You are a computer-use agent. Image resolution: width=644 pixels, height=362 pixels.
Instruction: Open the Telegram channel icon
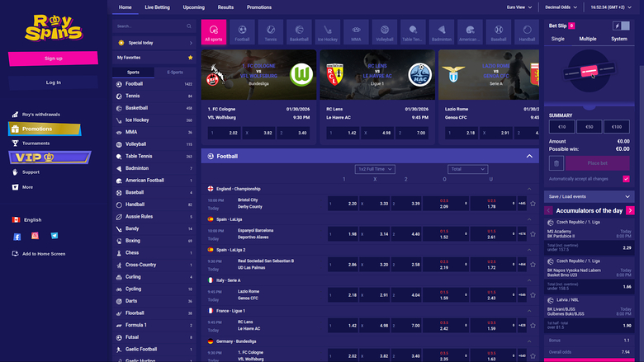[54, 237]
